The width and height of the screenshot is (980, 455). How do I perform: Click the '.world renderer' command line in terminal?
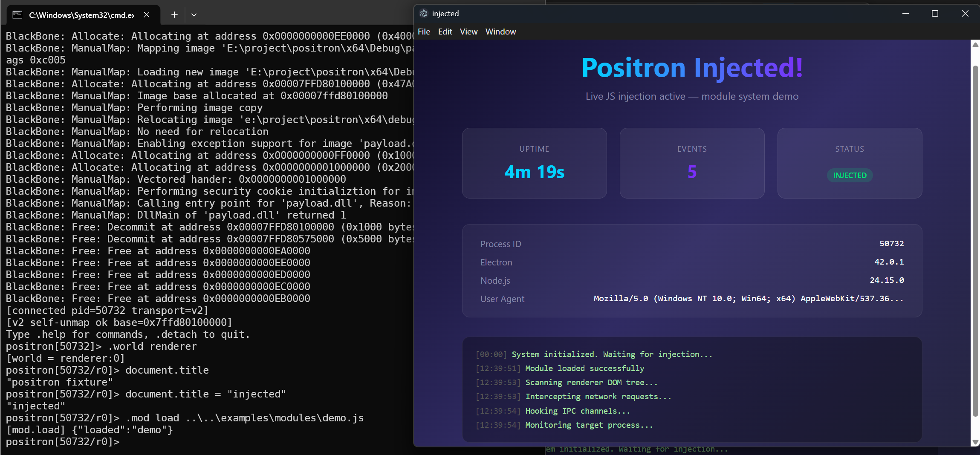tap(101, 346)
